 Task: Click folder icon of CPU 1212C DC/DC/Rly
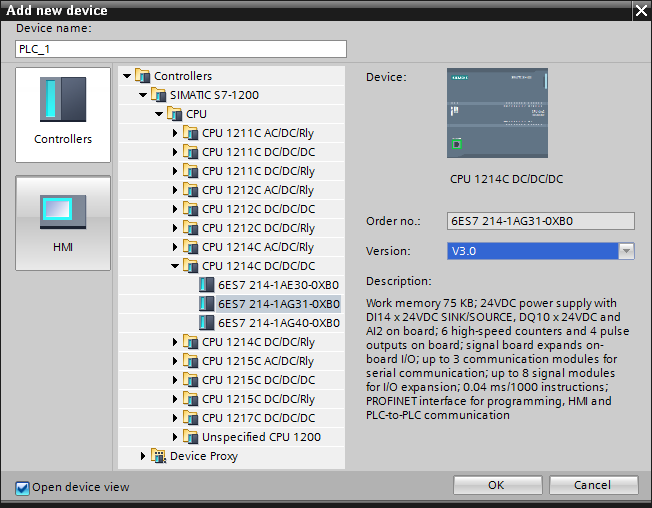190,227
